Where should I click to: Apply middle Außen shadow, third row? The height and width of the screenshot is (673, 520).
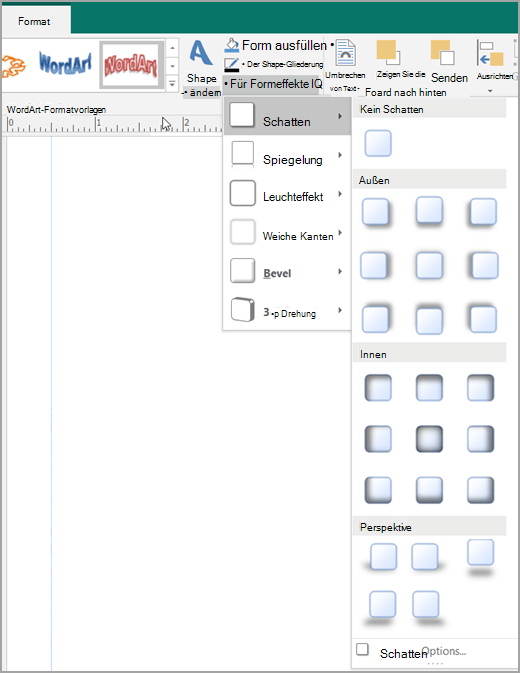429,320
